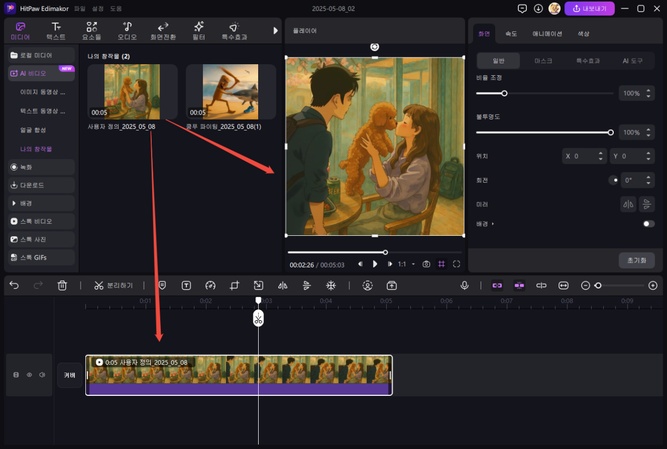Select the Mask sub-tab

click(543, 61)
